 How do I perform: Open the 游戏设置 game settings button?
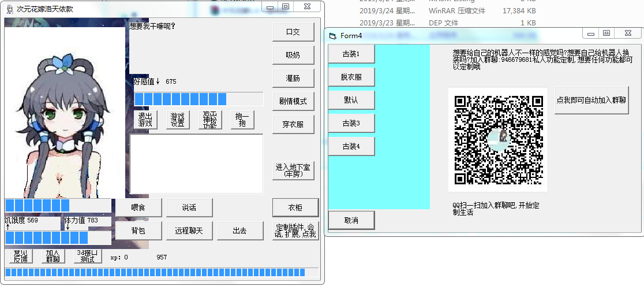[x=178, y=120]
